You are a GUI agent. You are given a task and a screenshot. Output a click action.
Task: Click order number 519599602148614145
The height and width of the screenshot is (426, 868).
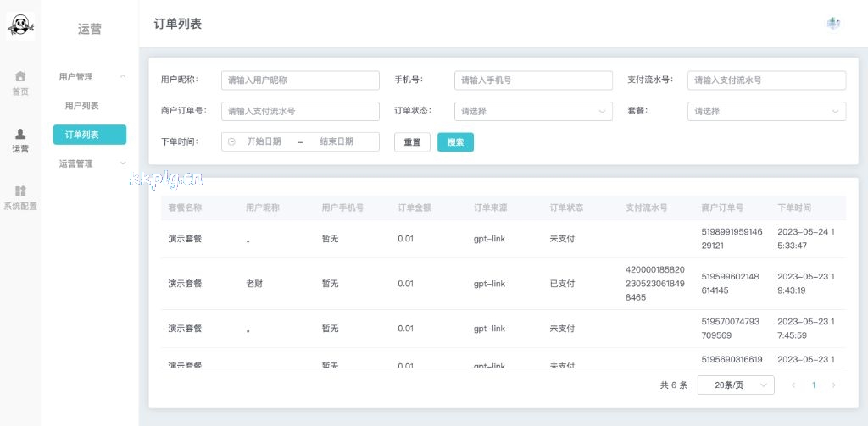pyautogui.click(x=730, y=283)
